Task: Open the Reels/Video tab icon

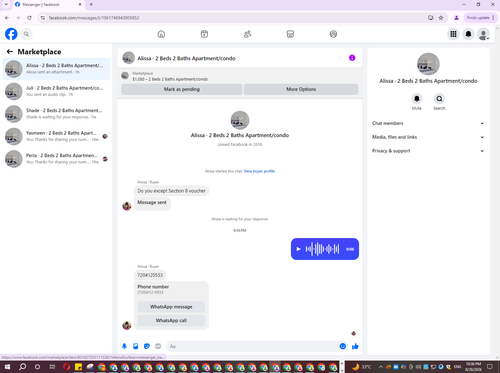Action: click(x=204, y=34)
